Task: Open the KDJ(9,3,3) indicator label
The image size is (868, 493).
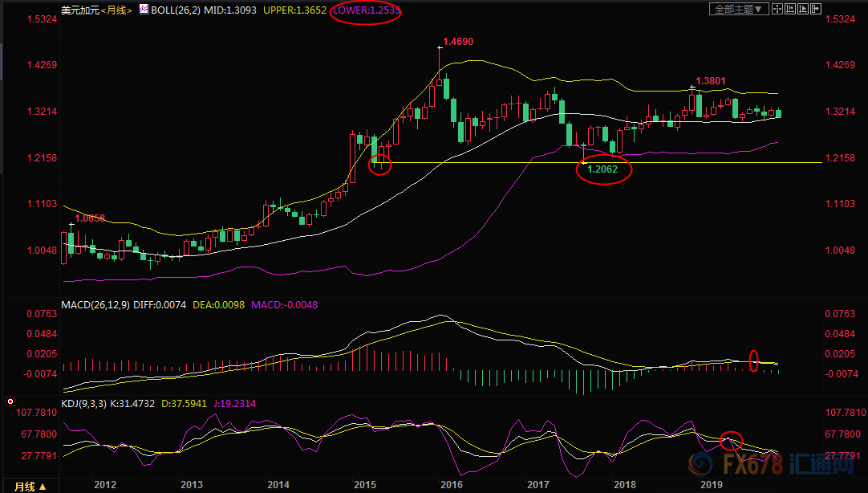Action: 85,405
